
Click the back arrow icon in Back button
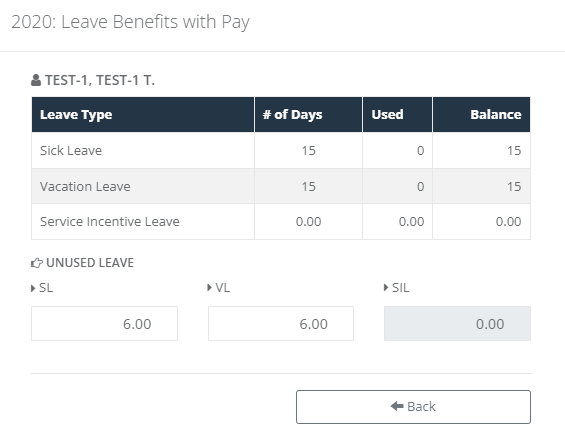tap(397, 406)
